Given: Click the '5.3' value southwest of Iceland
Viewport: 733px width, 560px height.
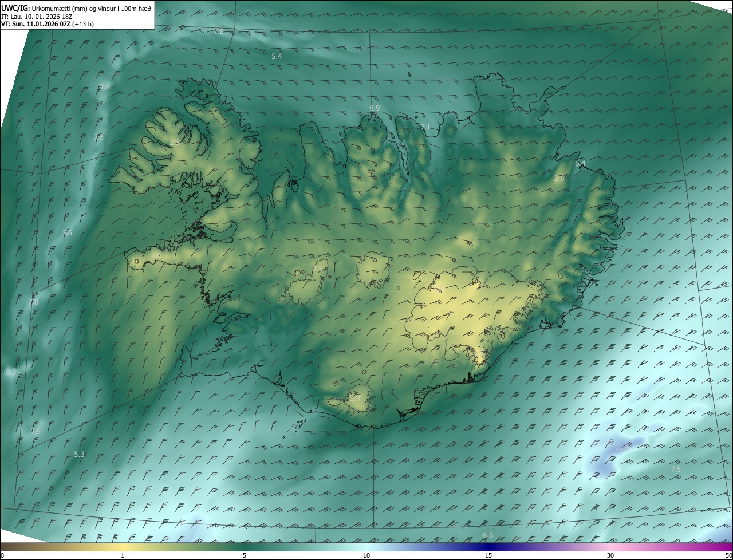Looking at the screenshot, I should 79,454.
